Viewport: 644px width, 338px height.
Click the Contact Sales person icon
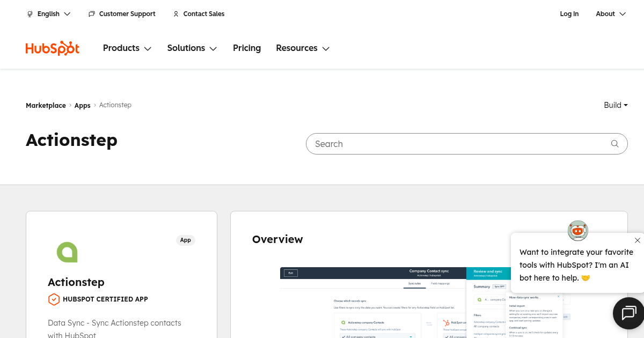tap(176, 14)
